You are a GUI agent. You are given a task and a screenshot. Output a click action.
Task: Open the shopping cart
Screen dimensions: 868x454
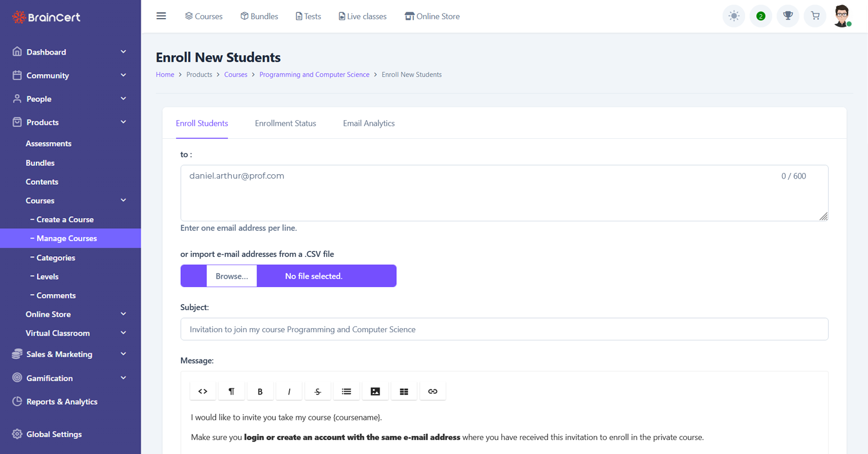pos(815,16)
